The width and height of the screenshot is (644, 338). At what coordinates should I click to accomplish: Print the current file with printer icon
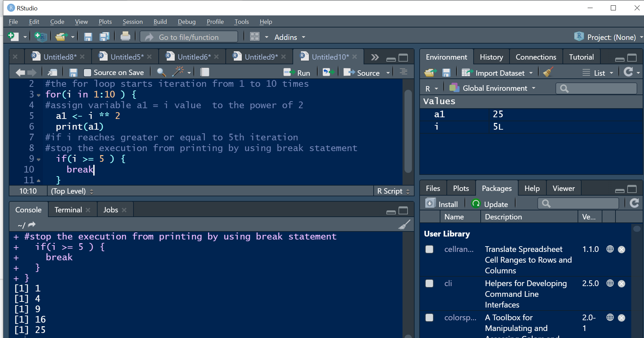125,36
